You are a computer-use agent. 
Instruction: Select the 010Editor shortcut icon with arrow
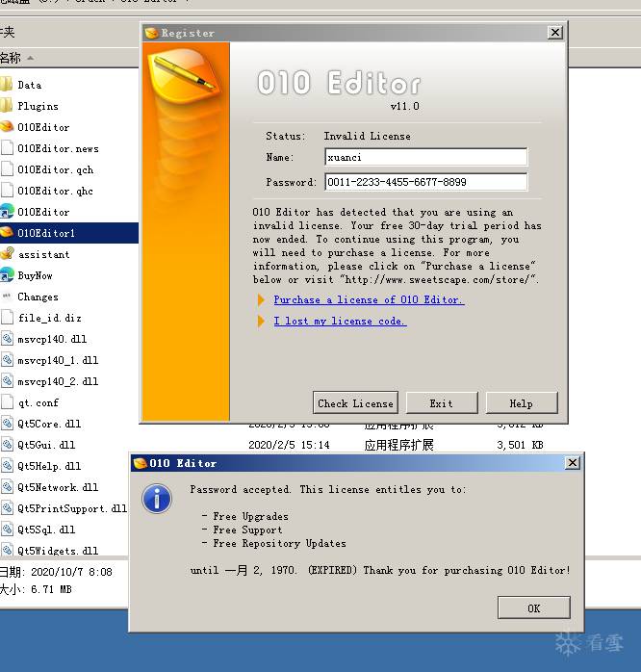tap(7, 211)
